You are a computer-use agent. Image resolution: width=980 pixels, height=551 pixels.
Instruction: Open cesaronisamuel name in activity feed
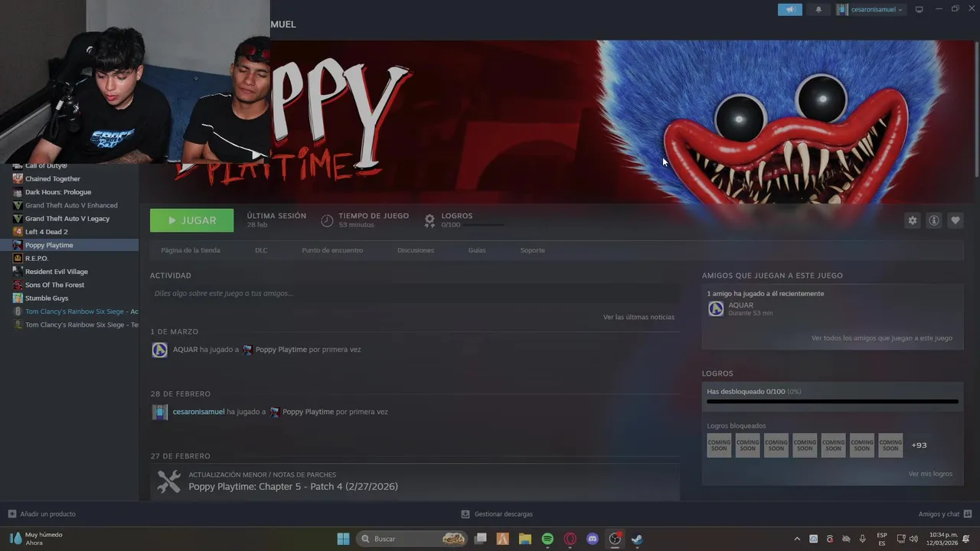[199, 412]
